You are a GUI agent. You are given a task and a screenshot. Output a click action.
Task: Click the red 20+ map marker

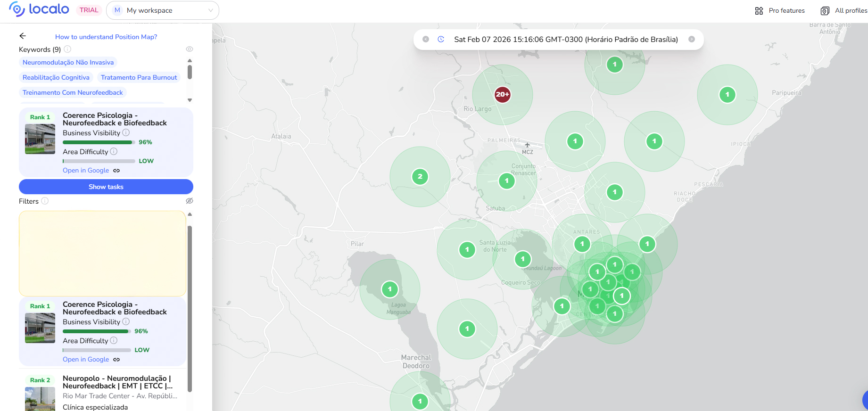pos(503,94)
